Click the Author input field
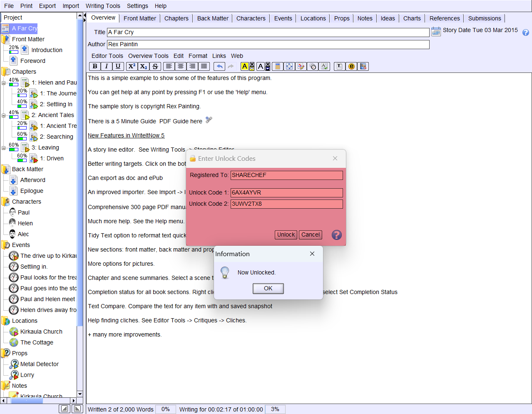532x414 pixels. point(268,44)
